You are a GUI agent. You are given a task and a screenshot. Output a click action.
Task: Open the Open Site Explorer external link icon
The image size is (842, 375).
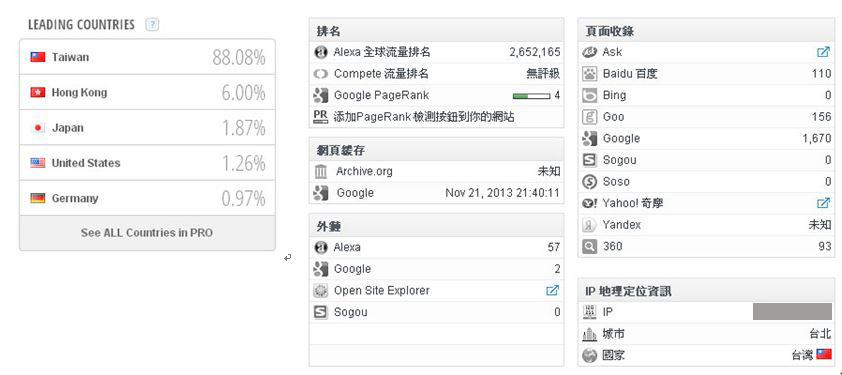click(552, 291)
